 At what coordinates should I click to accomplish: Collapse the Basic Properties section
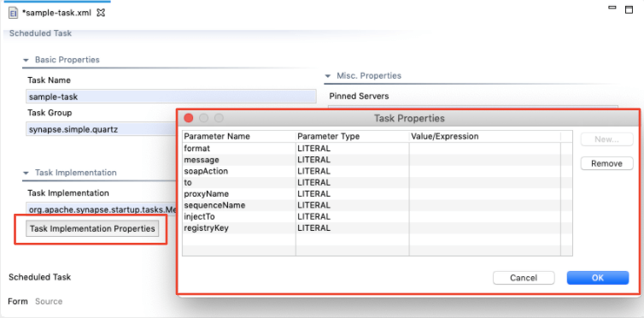pyautogui.click(x=26, y=60)
